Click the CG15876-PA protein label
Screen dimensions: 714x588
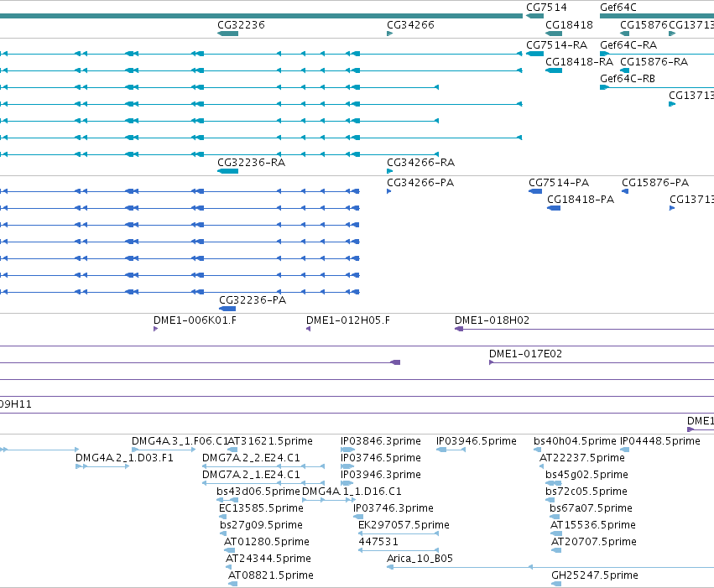coord(655,183)
